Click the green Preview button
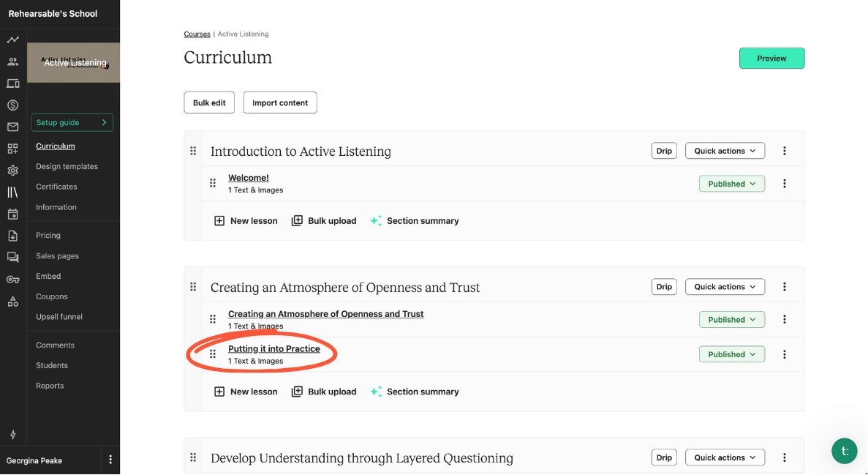Image resolution: width=868 pixels, height=475 pixels. tap(771, 59)
